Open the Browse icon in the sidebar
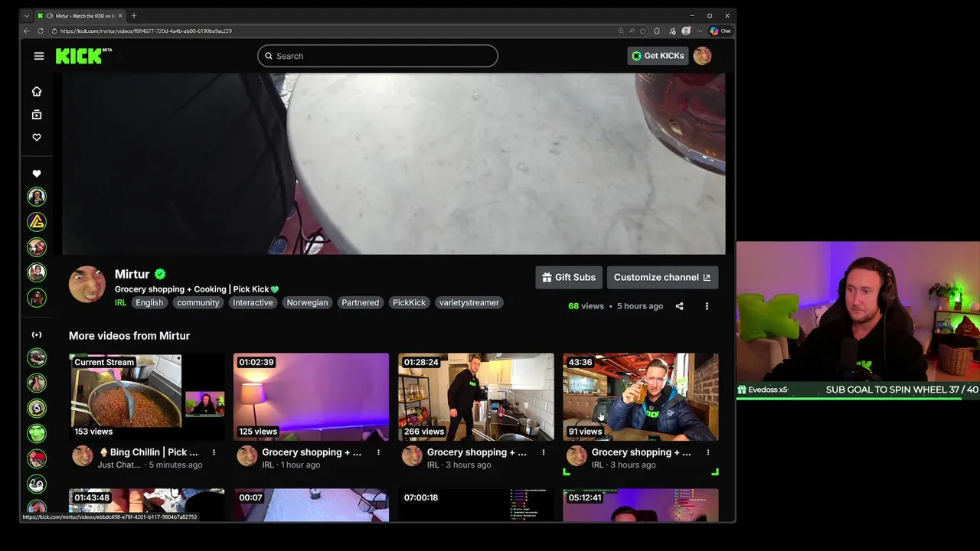 (x=37, y=114)
